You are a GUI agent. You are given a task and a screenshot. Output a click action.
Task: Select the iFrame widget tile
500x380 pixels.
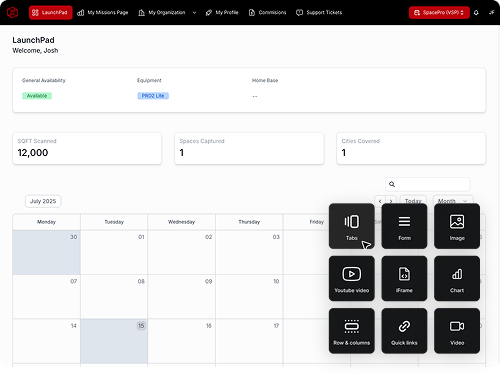tap(404, 279)
